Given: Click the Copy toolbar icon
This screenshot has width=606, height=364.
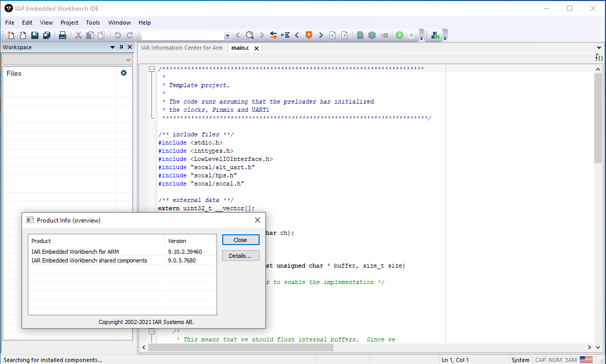Looking at the screenshot, I should pyautogui.click(x=90, y=35).
